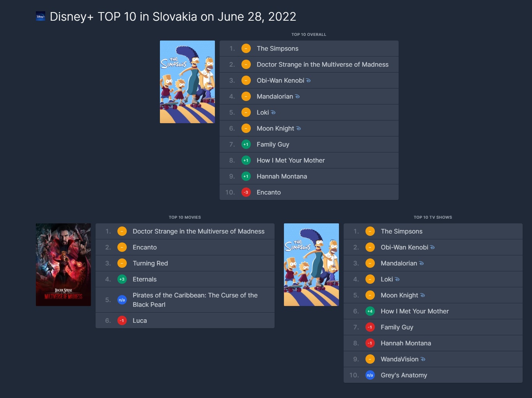Open Encanto in the Top 10 Overall list
532x398 pixels.
pos(269,192)
